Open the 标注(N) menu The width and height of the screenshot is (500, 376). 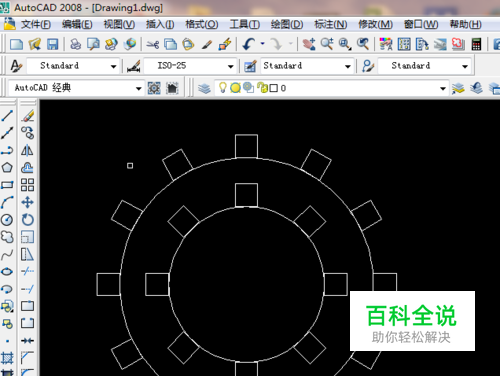[x=330, y=24]
